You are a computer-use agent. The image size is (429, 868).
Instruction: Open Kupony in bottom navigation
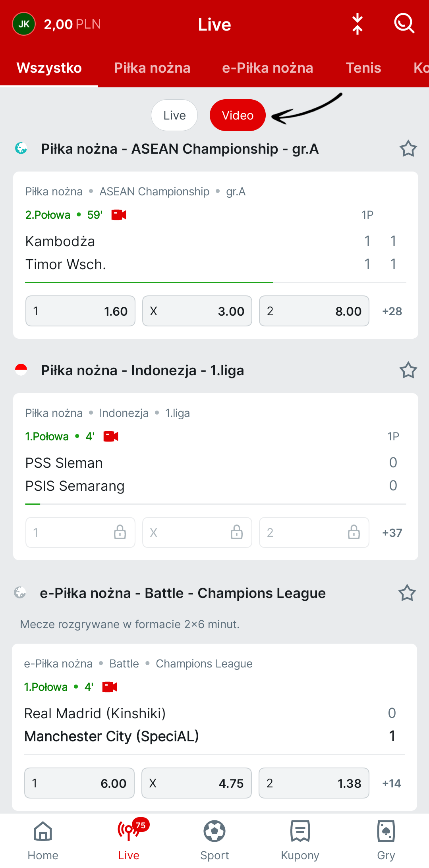(x=300, y=840)
